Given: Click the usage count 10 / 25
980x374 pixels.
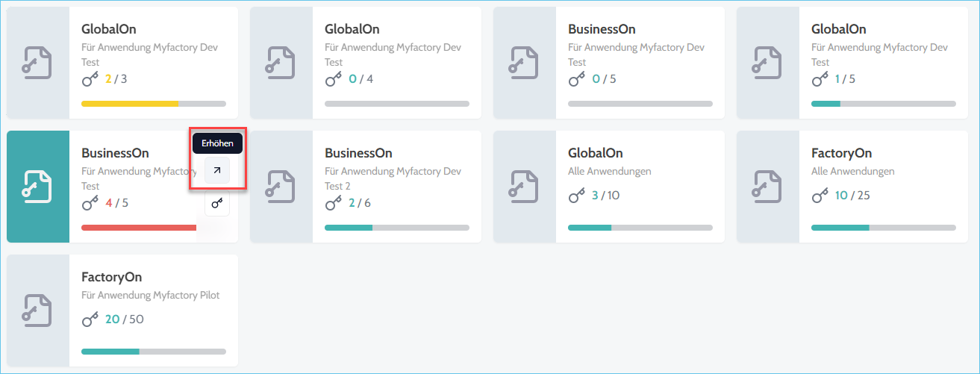Looking at the screenshot, I should coord(853,196).
